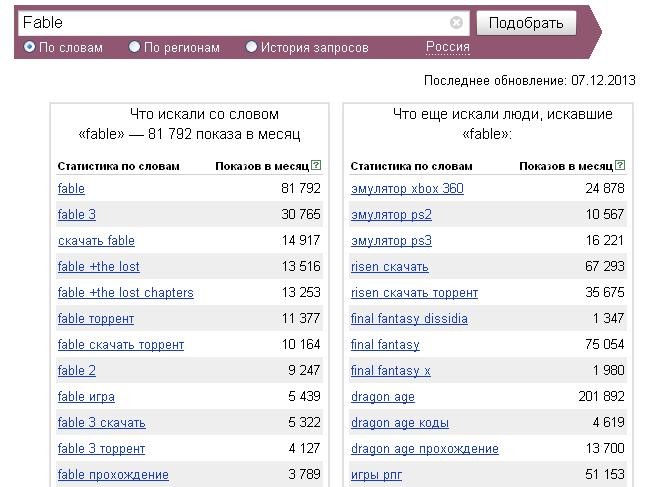Open the эмулятор xbox 360 link
The width and height of the screenshot is (651, 487).
point(407,188)
